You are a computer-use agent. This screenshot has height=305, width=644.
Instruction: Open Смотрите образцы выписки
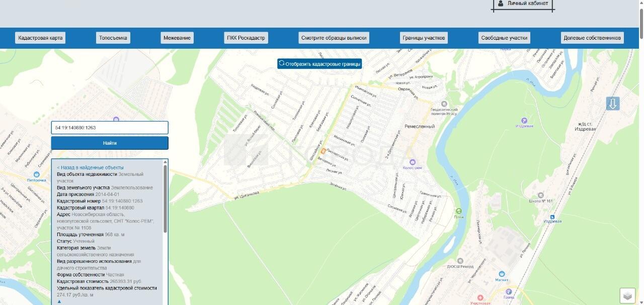point(334,38)
